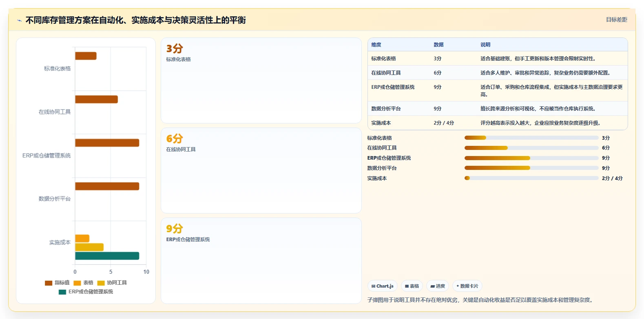644x319 pixels.
Task: Click the 数据分析平台 progress bar
Action: 531,168
